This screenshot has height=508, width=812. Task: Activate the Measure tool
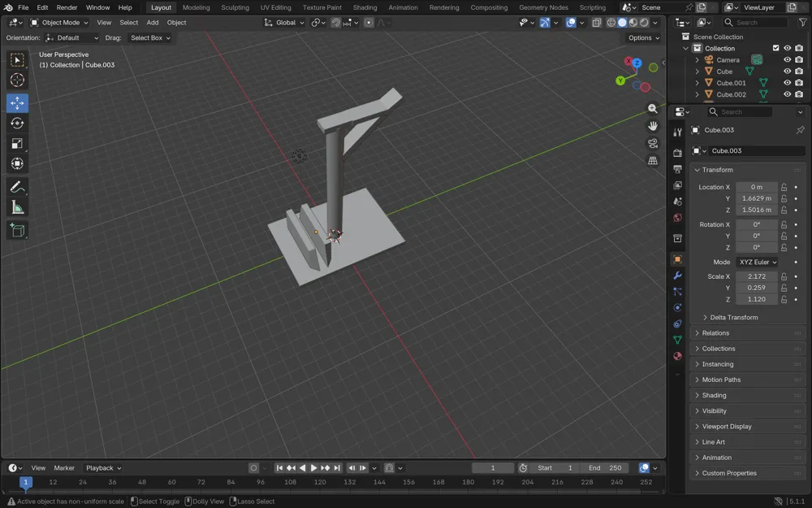[17, 208]
